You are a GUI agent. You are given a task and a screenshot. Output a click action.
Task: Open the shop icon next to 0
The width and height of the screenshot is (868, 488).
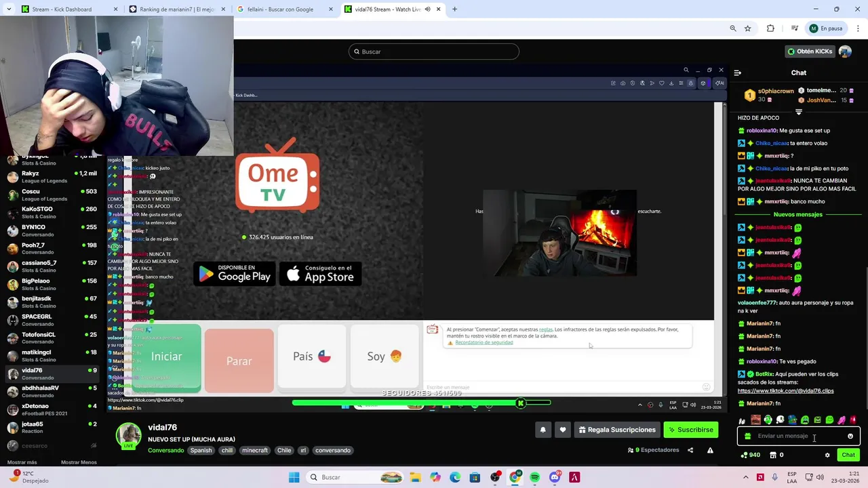pos(772,455)
